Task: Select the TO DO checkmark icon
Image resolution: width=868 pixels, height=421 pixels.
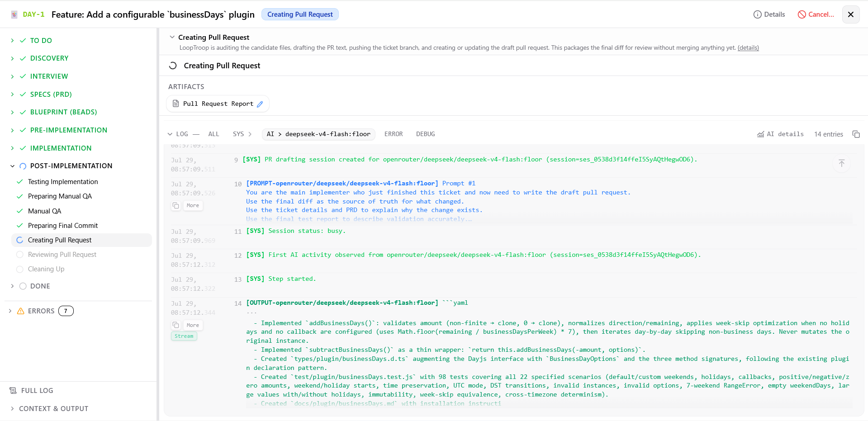Action: [x=23, y=40]
